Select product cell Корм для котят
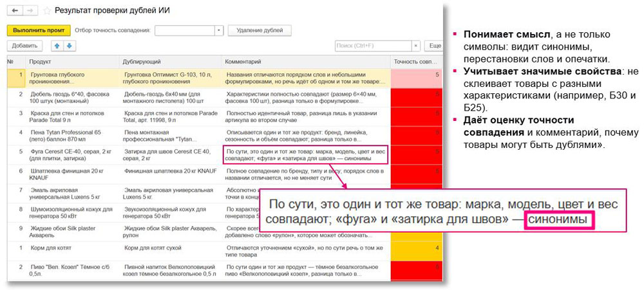Screen dimensions: 644x290 click(72, 251)
